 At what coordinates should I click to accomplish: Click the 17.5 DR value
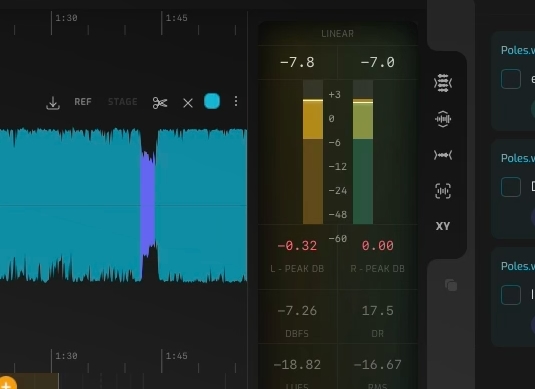tap(378, 311)
